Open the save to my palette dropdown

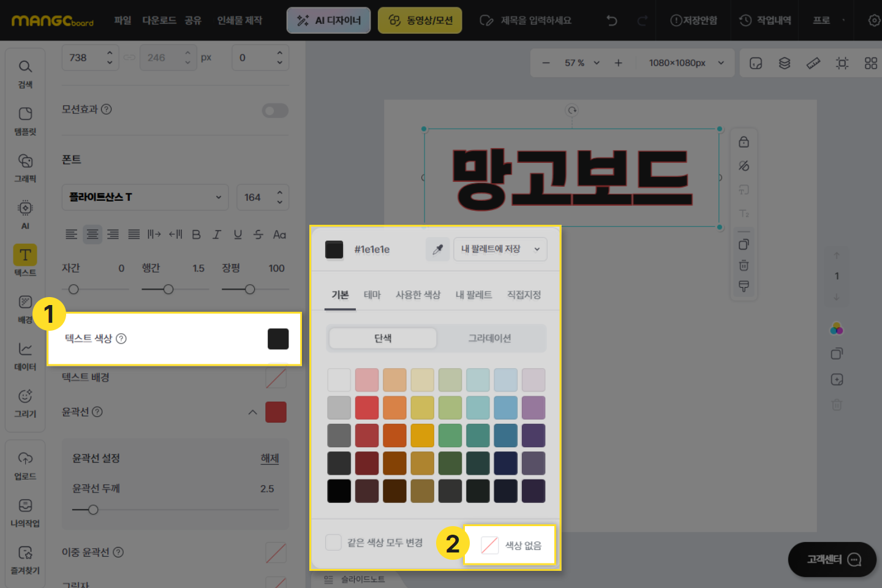[500, 249]
